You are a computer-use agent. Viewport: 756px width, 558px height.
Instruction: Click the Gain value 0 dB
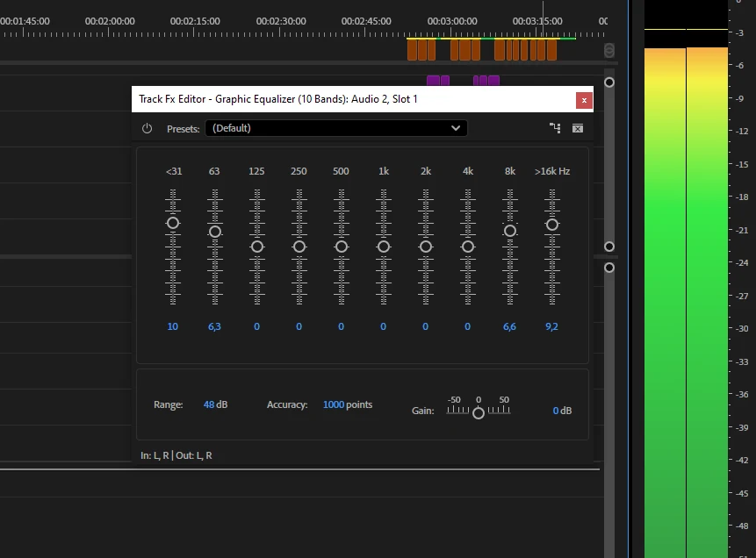tap(562, 411)
